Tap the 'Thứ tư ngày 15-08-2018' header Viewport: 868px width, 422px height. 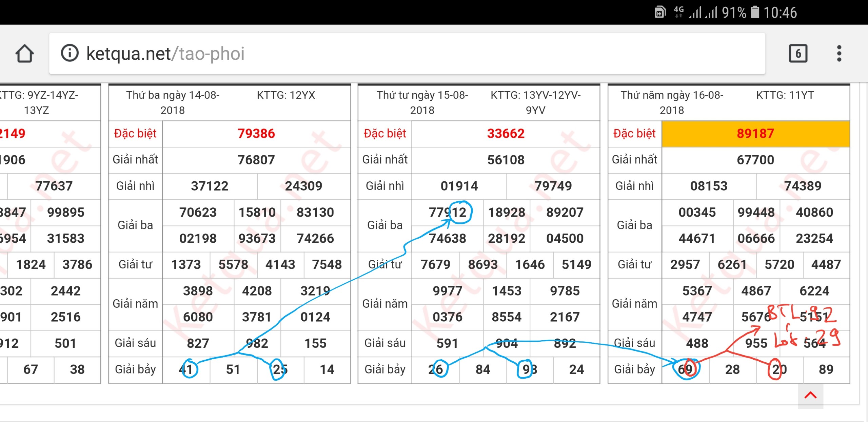click(422, 102)
